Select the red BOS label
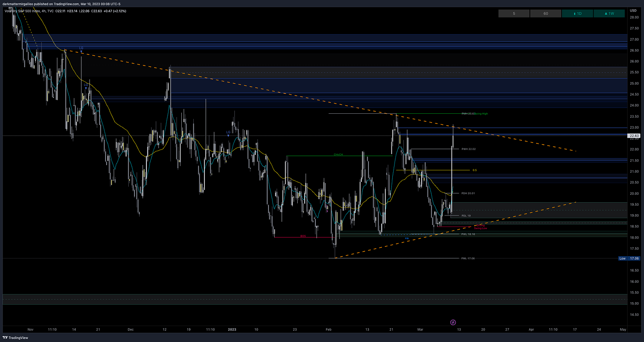This screenshot has width=644, height=342. point(303,236)
